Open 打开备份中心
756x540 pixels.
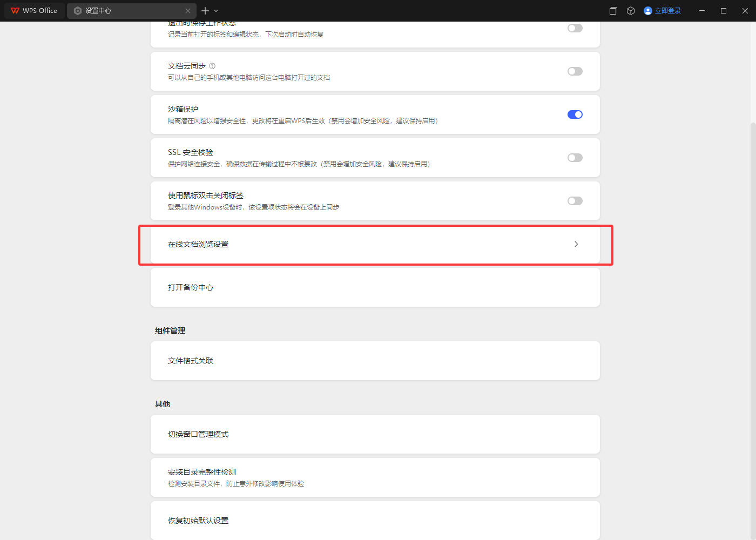(x=191, y=287)
